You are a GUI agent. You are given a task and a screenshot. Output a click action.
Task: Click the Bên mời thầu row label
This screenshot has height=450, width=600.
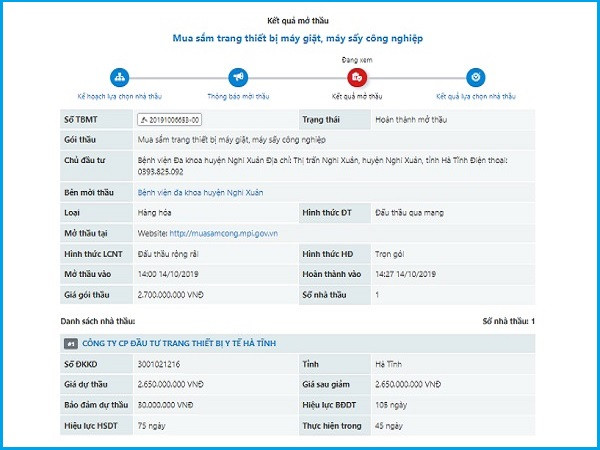click(x=89, y=192)
